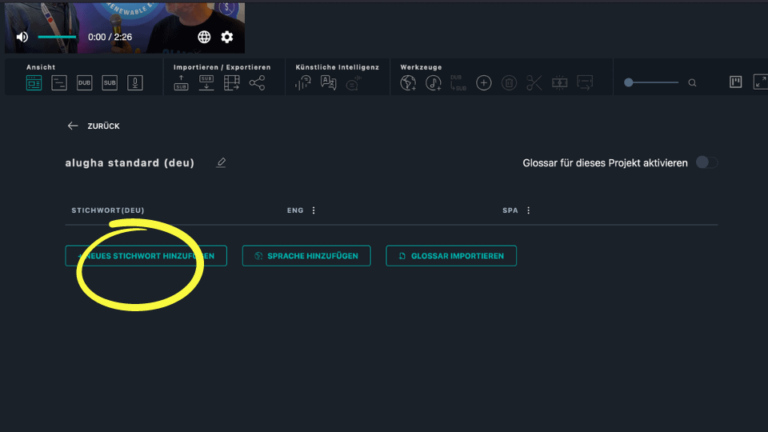The height and width of the screenshot is (432, 768).
Task: Click the SUB view icon in Ansicht
Action: [109, 83]
